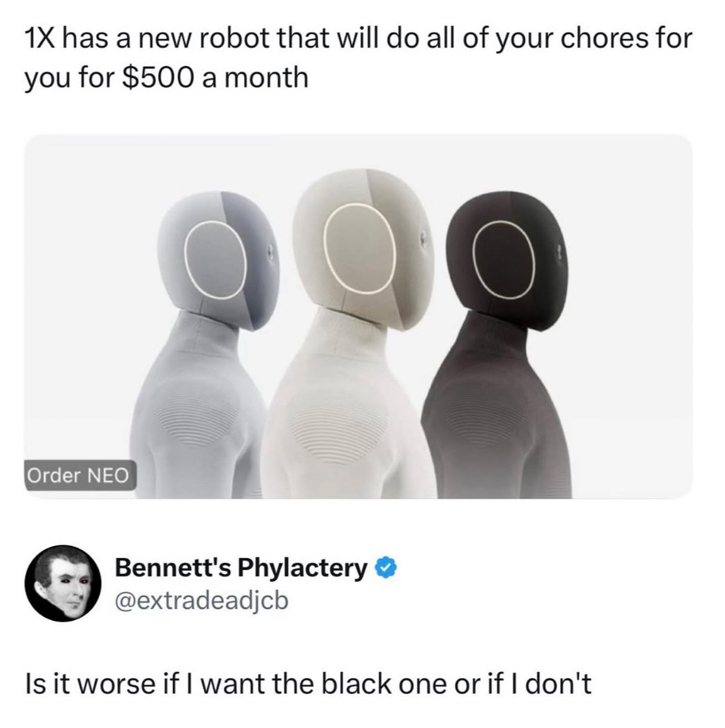725x728 pixels.
Task: Open Bennett's Phylactery profile avatar
Action: [x=63, y=583]
